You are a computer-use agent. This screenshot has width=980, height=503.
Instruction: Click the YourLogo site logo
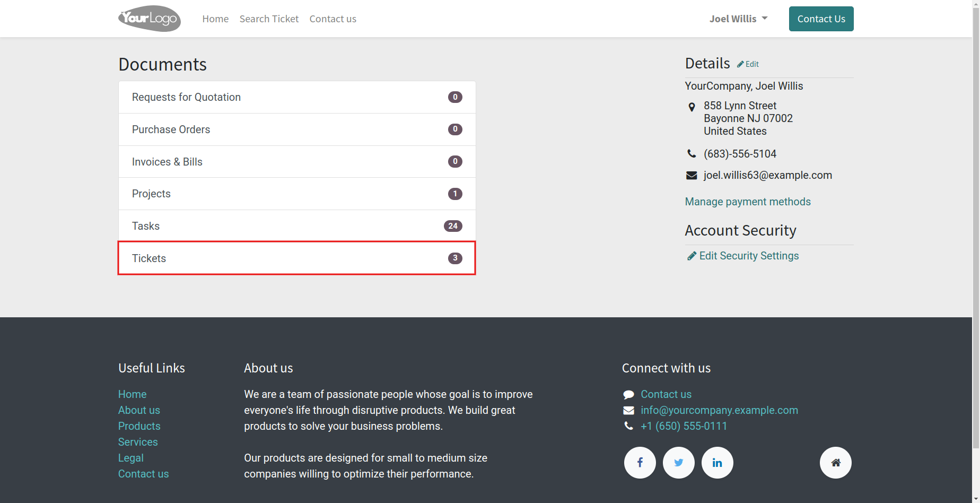(150, 19)
